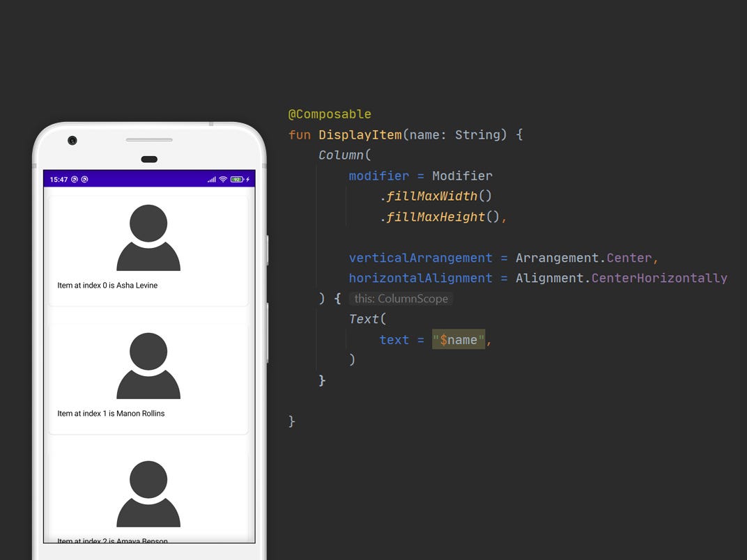The width and height of the screenshot is (747, 560).
Task: Select the 'Item at index 1 is Manon Rollins' text
Action: pos(109,413)
